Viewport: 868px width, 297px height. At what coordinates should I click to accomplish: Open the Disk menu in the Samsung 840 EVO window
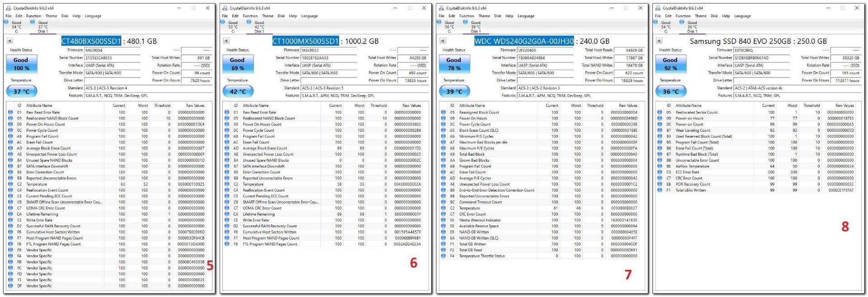click(714, 16)
